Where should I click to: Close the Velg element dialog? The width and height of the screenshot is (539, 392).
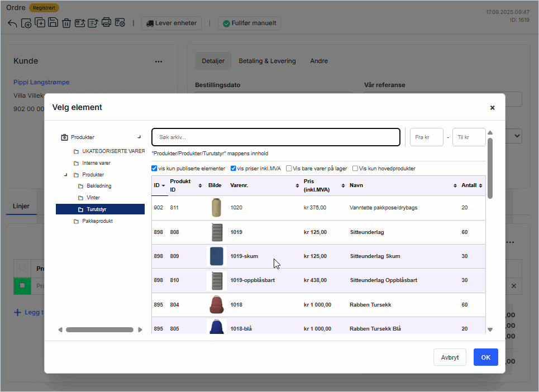coord(492,108)
